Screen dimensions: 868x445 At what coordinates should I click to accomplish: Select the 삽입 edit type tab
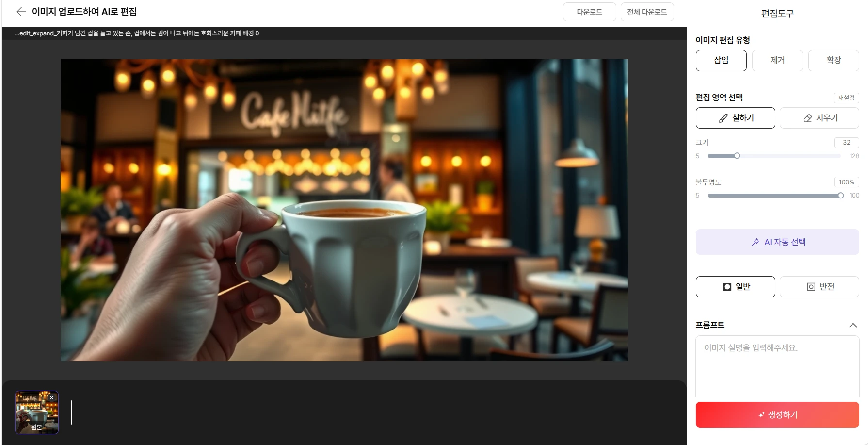coord(721,61)
